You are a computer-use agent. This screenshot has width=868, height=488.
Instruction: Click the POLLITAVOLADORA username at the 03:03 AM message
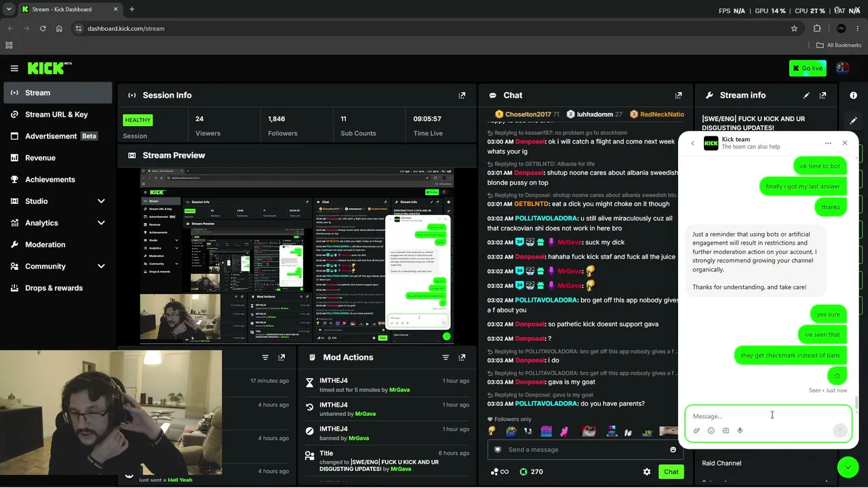[546, 403]
